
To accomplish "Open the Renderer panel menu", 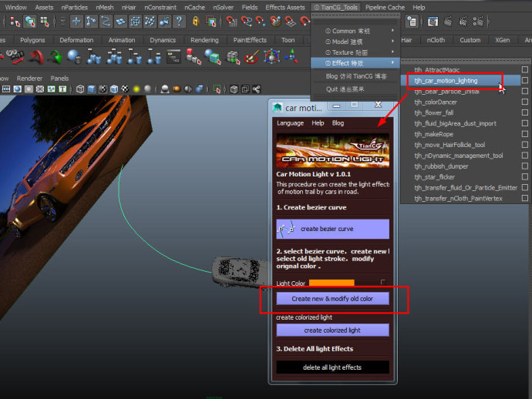I will pyautogui.click(x=29, y=79).
